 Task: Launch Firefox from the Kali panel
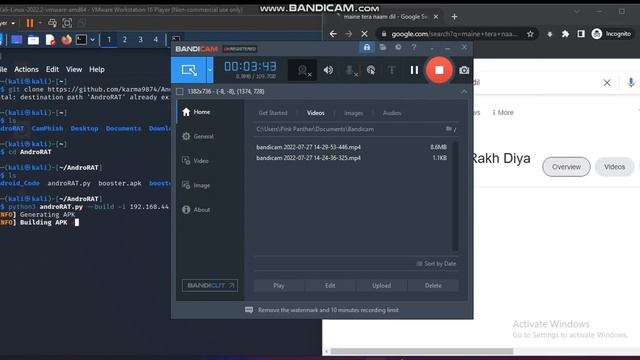tap(67, 40)
